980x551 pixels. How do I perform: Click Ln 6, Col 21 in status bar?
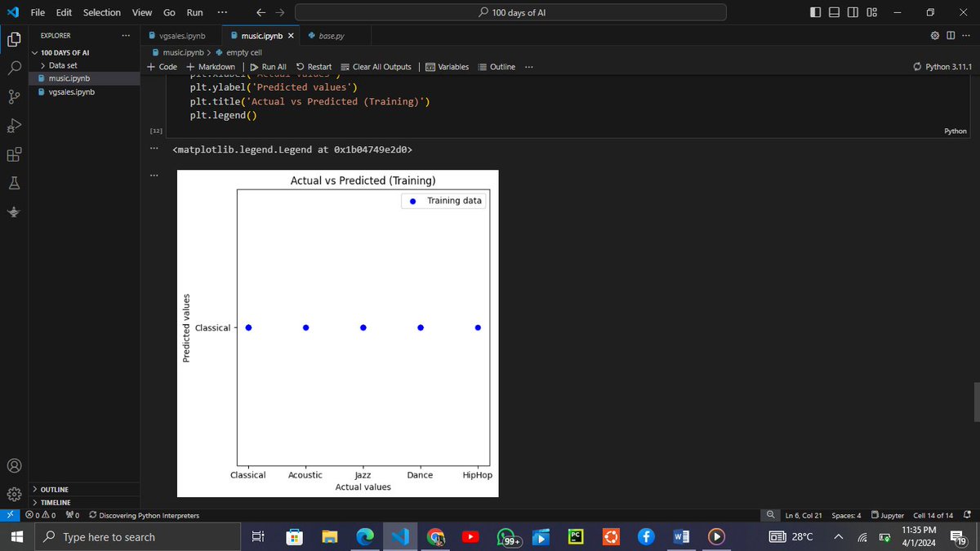point(804,515)
